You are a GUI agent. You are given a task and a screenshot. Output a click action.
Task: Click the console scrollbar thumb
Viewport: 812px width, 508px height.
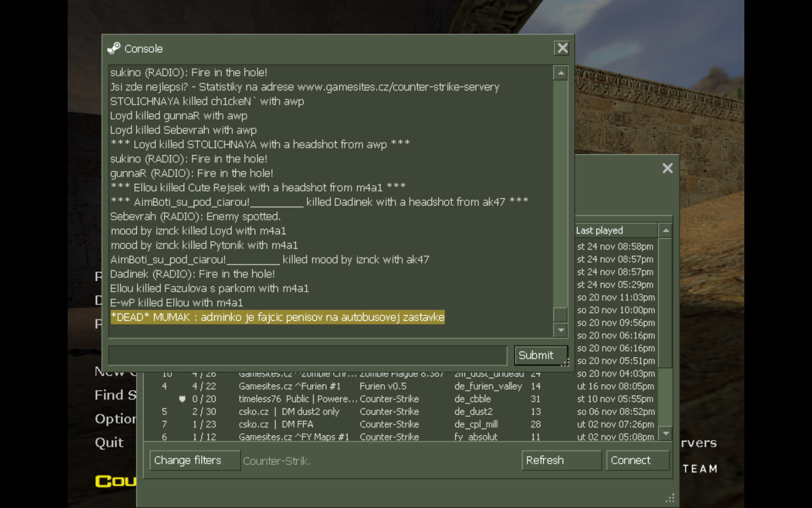click(x=561, y=314)
